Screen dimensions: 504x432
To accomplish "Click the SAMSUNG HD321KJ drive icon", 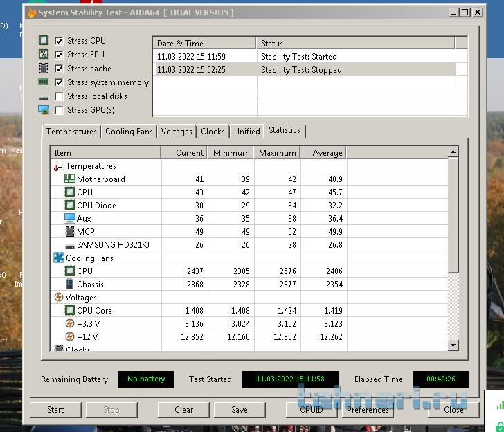I will tap(69, 245).
